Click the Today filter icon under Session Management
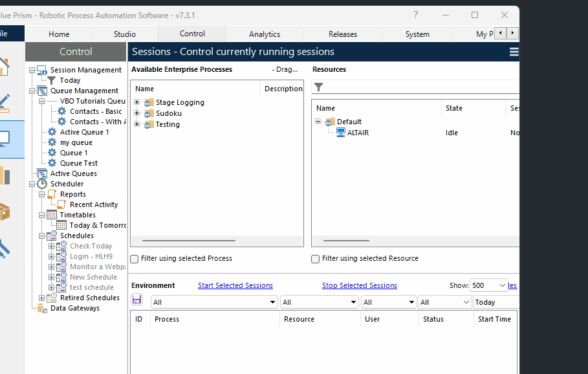Screen dimensions: 588x374 tap(52, 80)
